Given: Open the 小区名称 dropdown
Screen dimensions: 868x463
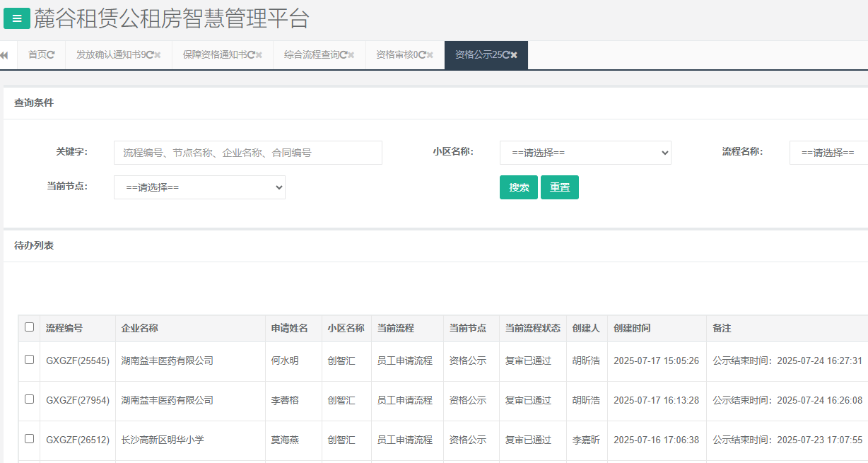Looking at the screenshot, I should [x=585, y=153].
